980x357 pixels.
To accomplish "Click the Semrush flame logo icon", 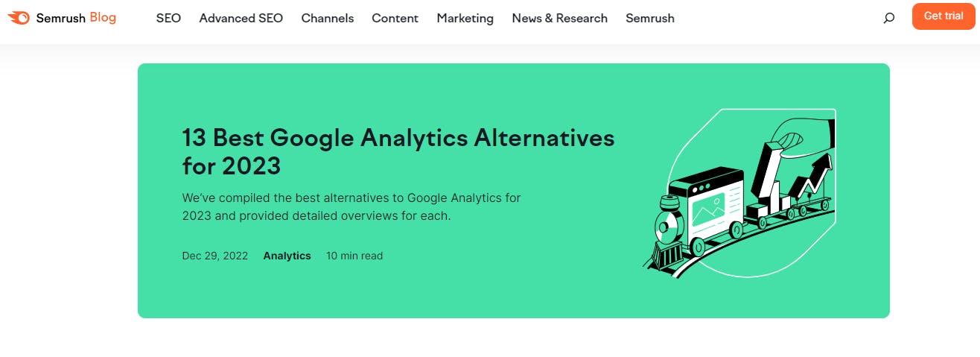I will 19,17.
